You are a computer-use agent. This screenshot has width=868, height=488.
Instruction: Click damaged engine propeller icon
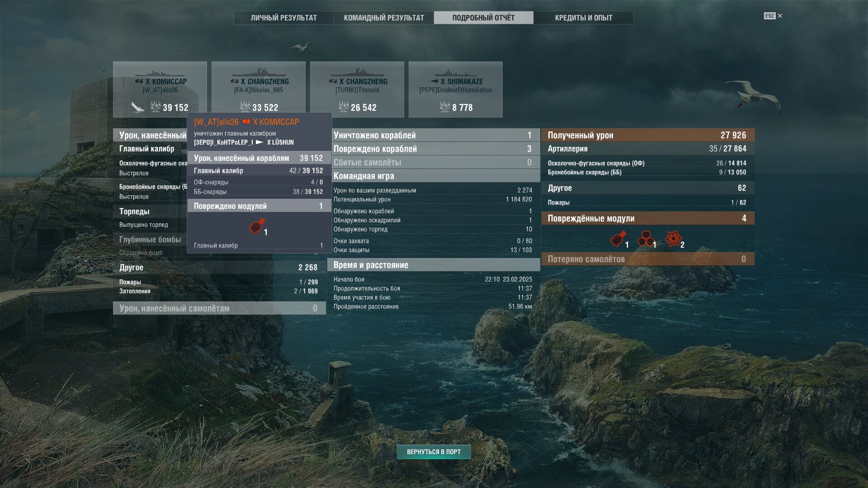tap(646, 239)
